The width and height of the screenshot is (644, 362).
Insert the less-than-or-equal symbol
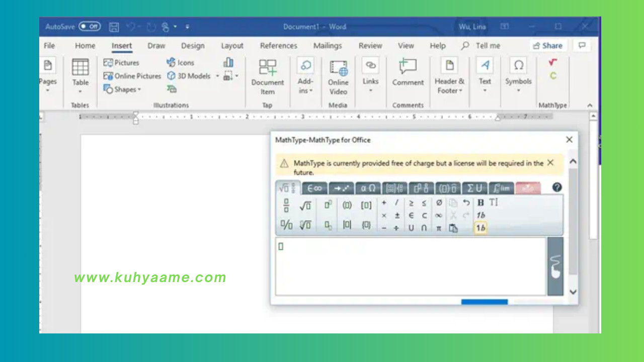(x=424, y=203)
